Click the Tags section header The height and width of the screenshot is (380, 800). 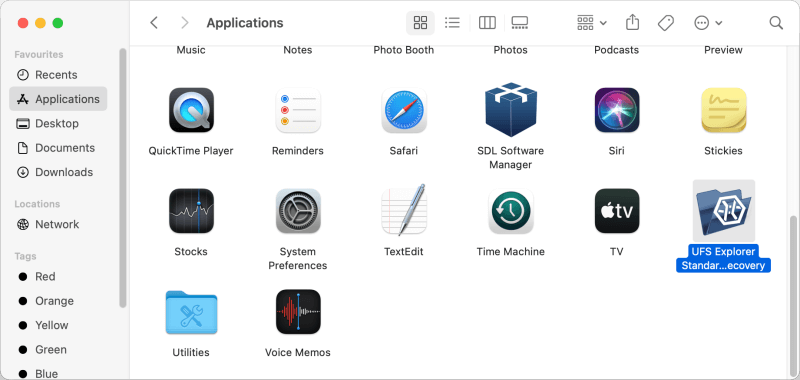click(26, 256)
